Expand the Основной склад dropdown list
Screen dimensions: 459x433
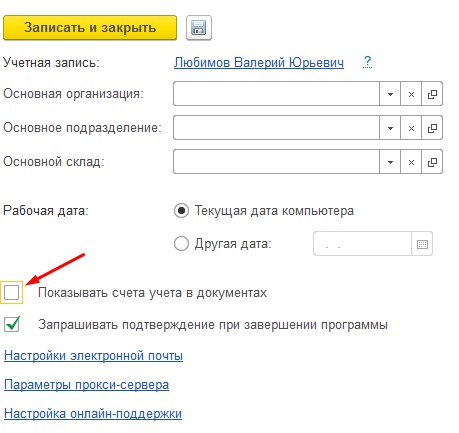click(x=390, y=162)
